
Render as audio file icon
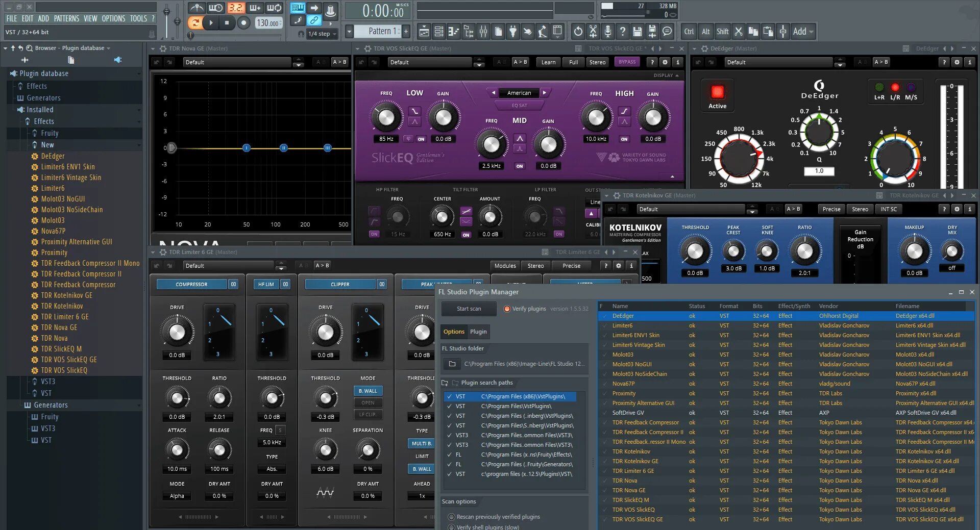click(652, 32)
